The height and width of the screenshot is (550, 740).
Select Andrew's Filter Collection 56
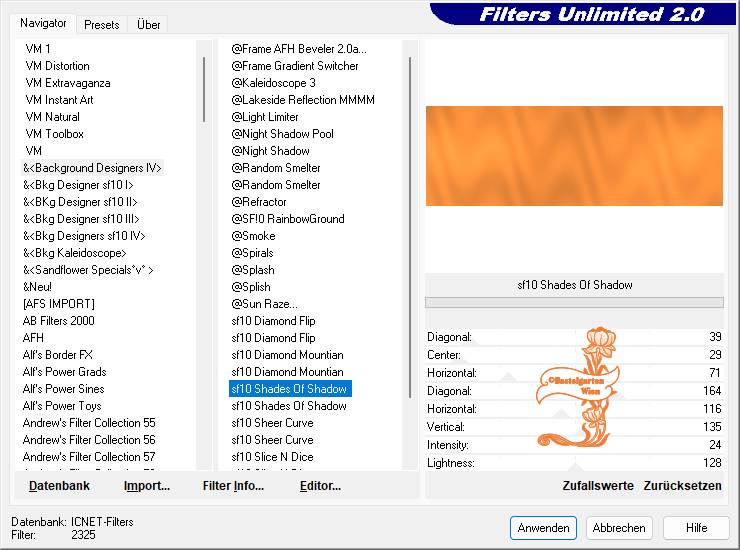point(89,440)
